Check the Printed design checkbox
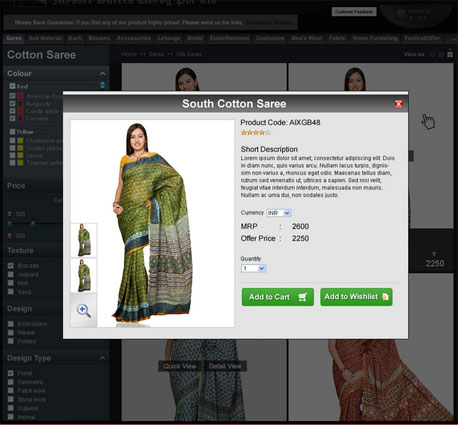Screen dimensions: 458x425 [11, 341]
